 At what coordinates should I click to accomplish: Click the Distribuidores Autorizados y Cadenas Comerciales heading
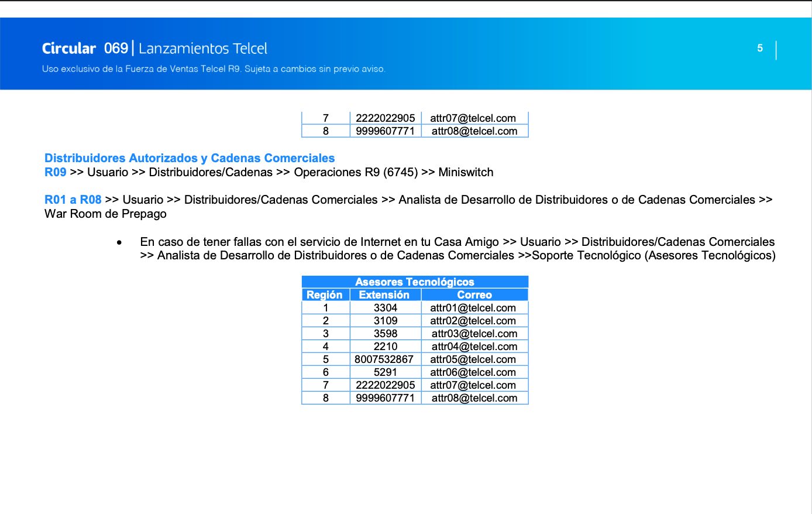190,158
